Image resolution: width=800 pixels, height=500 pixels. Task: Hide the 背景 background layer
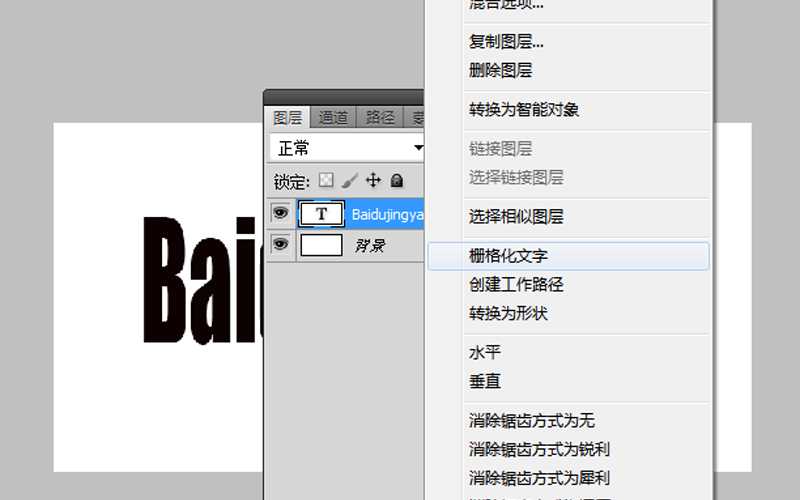click(280, 244)
